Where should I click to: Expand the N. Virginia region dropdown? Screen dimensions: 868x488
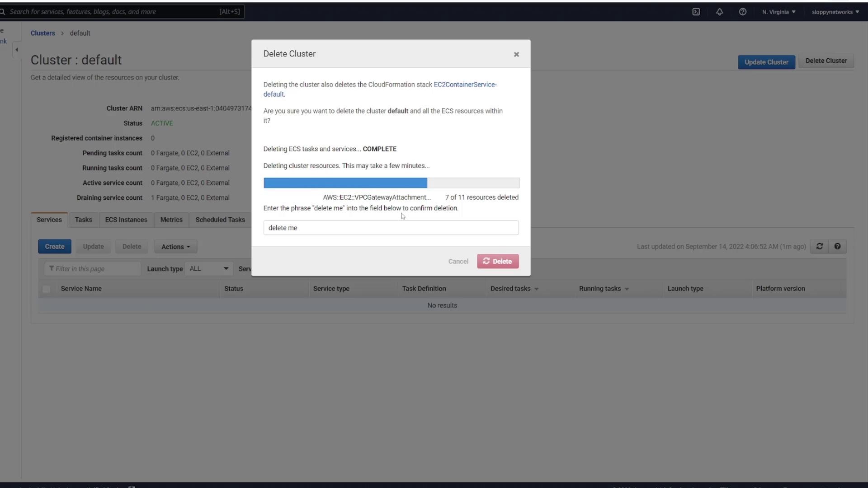click(x=778, y=12)
